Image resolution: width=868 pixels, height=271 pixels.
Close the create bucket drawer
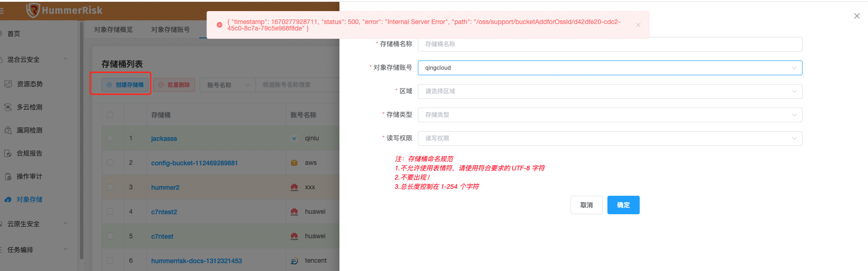tap(857, 16)
